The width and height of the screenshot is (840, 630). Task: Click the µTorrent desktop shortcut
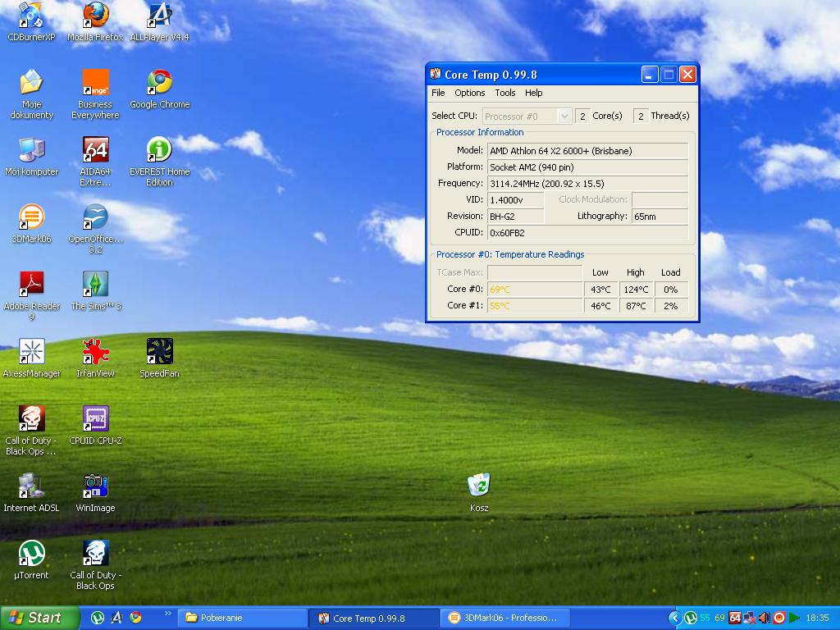[31, 554]
